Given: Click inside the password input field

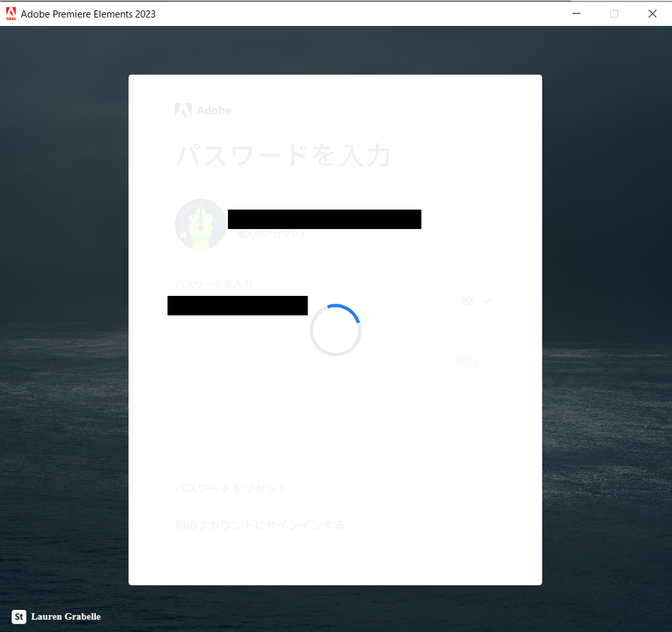Looking at the screenshot, I should tap(237, 305).
